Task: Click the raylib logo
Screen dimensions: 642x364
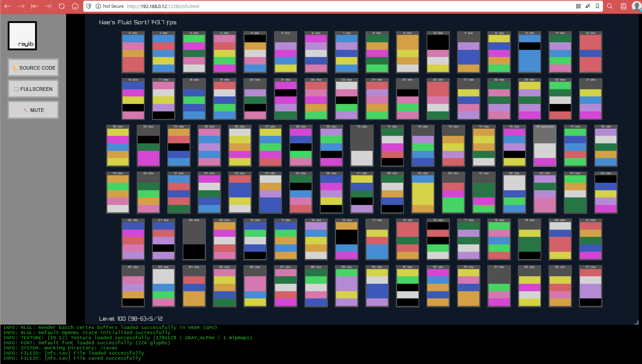Action: point(22,36)
